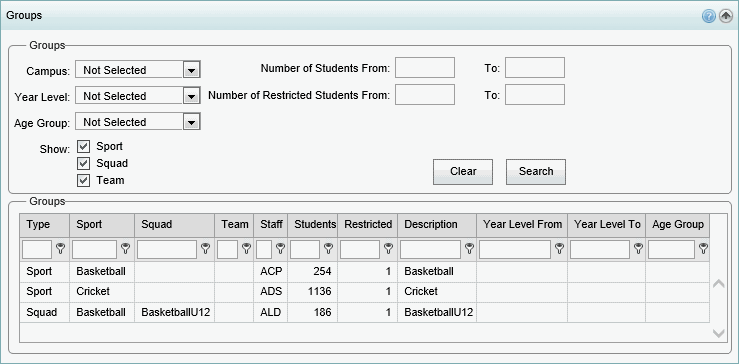Click Number of Restricted Students To field
This screenshot has height=364, width=739.
[x=535, y=94]
